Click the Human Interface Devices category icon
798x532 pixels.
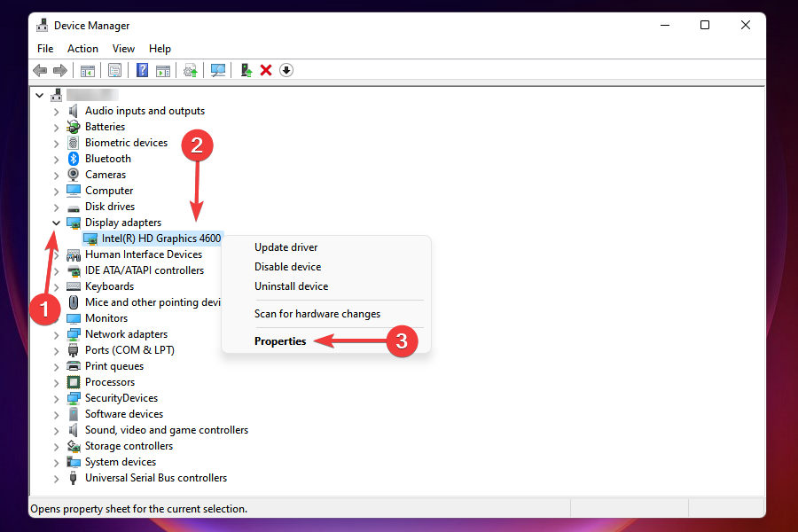coord(74,254)
